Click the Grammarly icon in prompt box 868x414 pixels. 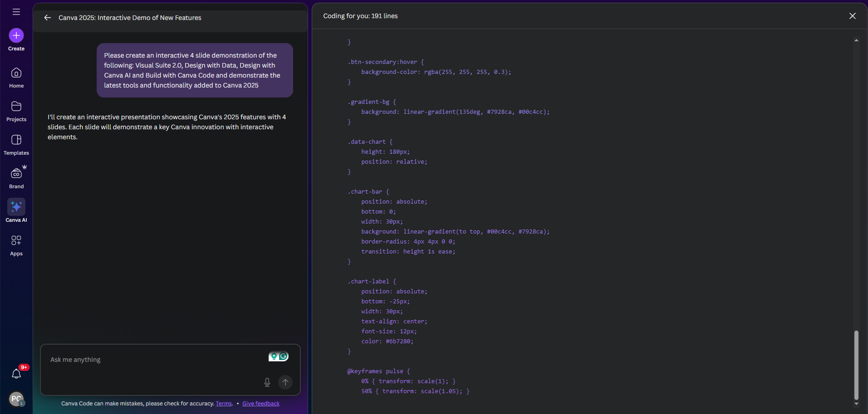click(x=284, y=356)
